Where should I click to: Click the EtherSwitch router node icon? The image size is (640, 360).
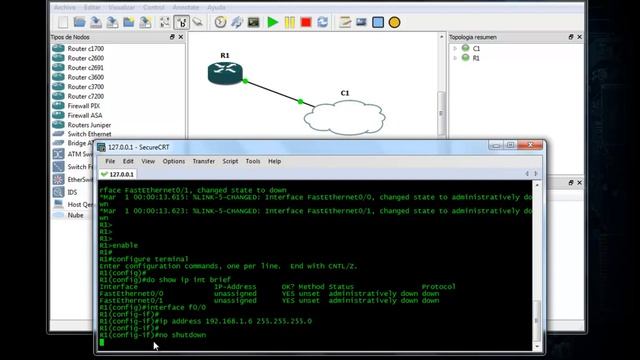point(58,179)
